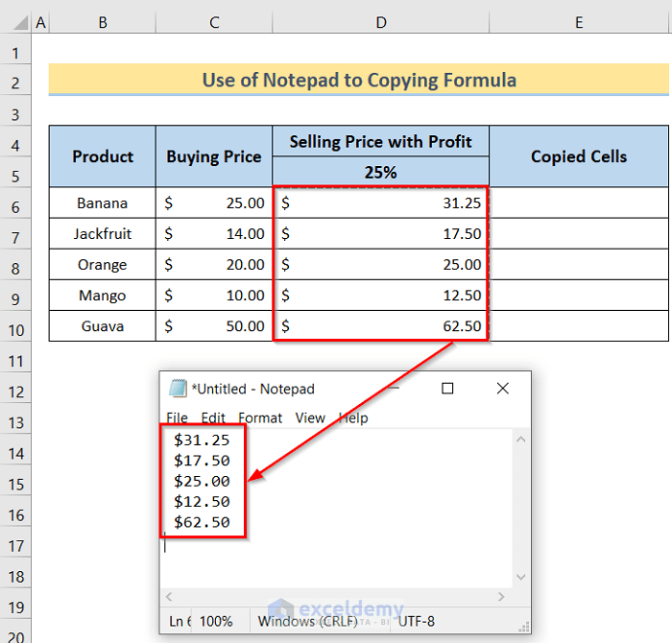Click Windows (CRLF) in Notepad status bar

click(x=308, y=621)
